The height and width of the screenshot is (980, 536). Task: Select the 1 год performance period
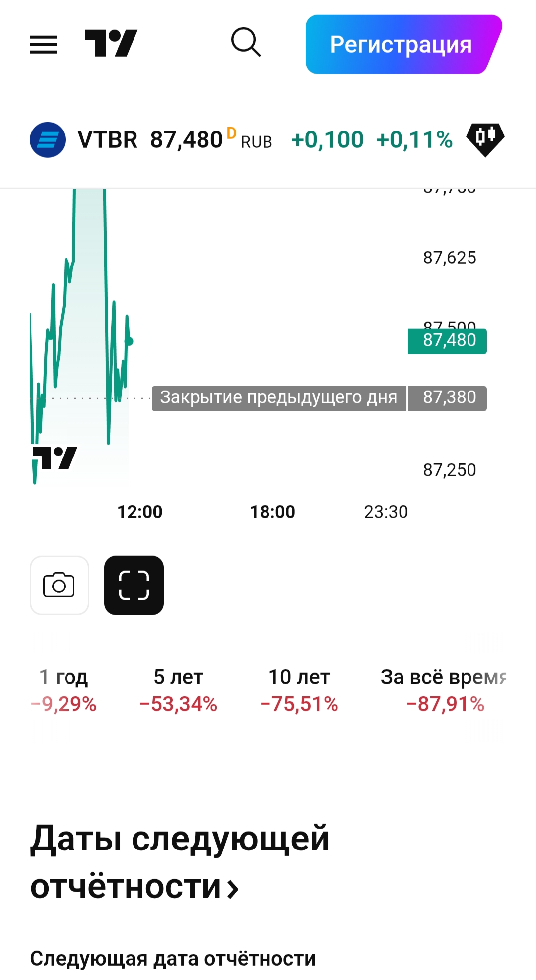pos(64,690)
